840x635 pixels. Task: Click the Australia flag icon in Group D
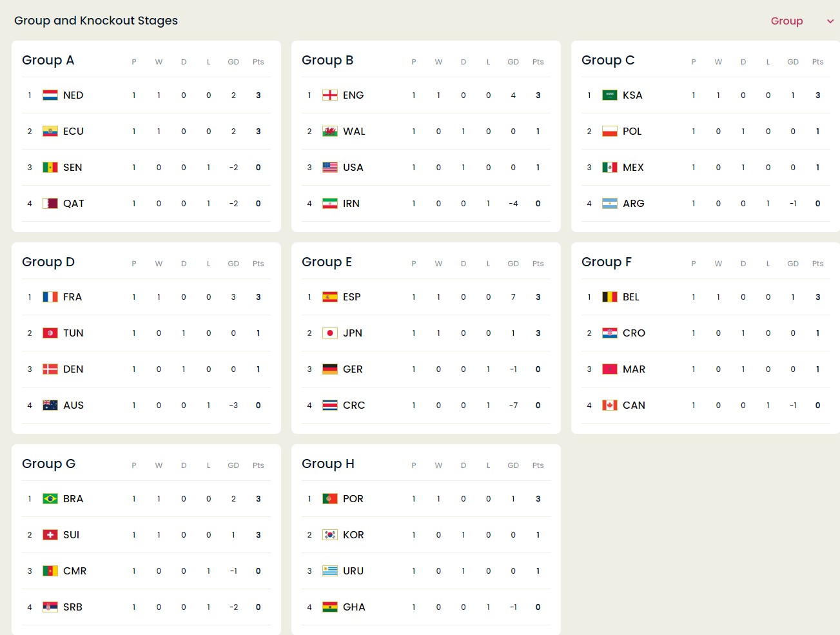pos(50,405)
